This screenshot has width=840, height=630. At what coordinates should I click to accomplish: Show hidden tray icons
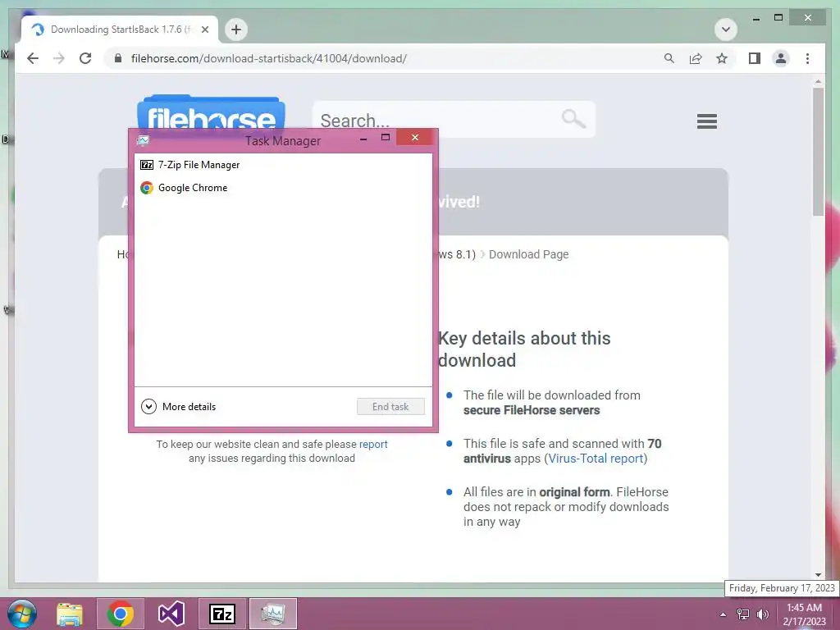tap(724, 614)
